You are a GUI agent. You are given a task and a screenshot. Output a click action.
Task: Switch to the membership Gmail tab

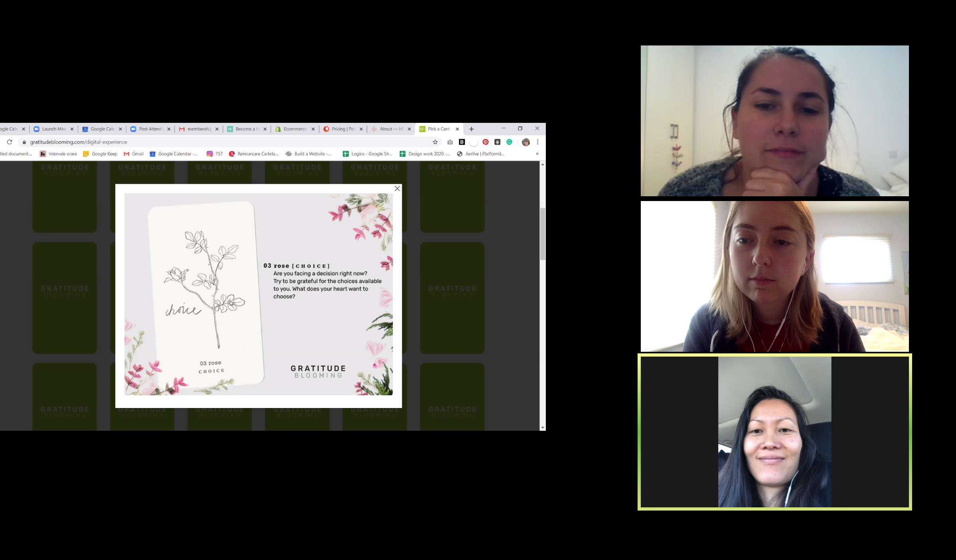199,129
